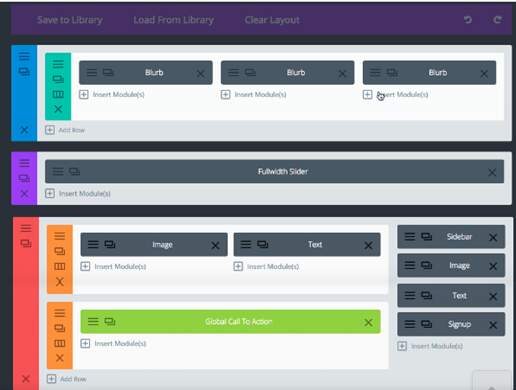Insert module under the first Blurb
516x390 pixels.
click(x=112, y=95)
